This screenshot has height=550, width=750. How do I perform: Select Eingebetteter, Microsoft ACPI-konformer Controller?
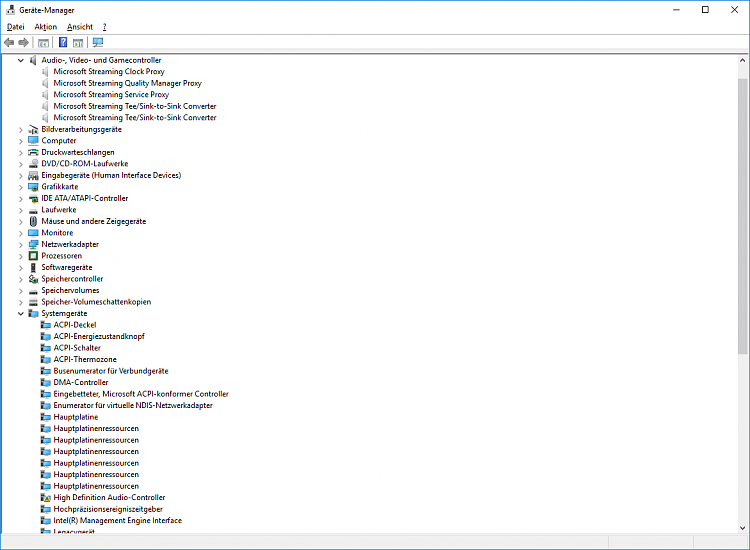point(141,394)
